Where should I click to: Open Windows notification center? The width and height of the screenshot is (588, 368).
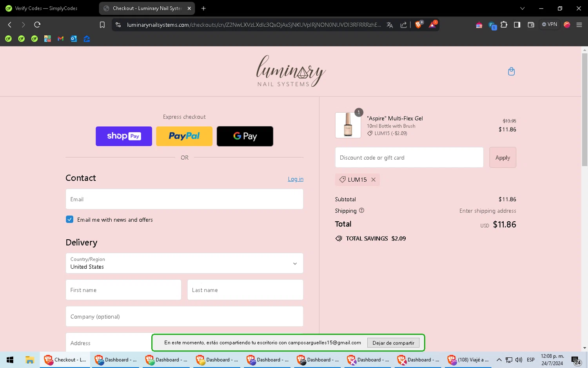tap(576, 360)
